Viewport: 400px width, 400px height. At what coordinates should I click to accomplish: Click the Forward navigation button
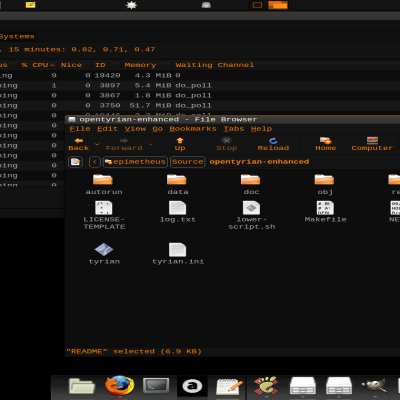(124, 144)
